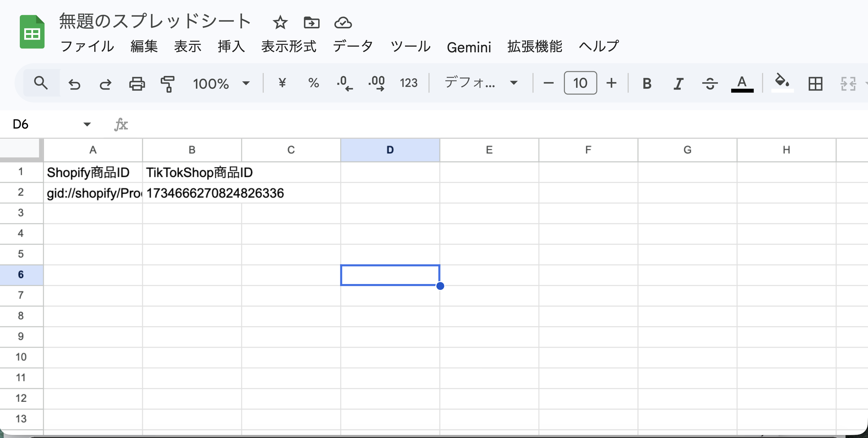
Task: Open the 拡張機能 menu
Action: [535, 46]
